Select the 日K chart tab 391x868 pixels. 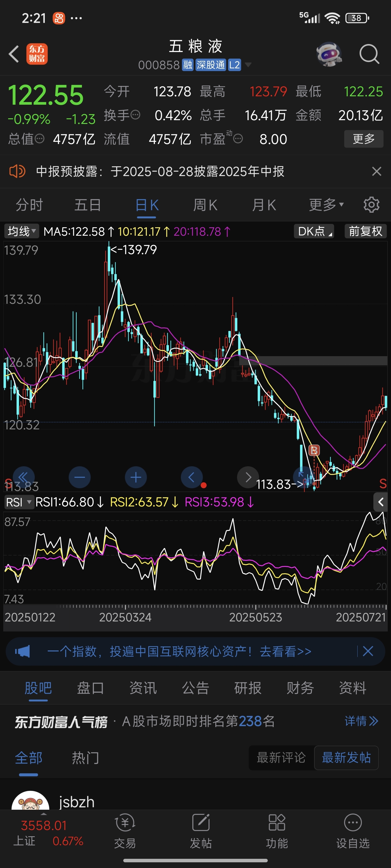[147, 205]
